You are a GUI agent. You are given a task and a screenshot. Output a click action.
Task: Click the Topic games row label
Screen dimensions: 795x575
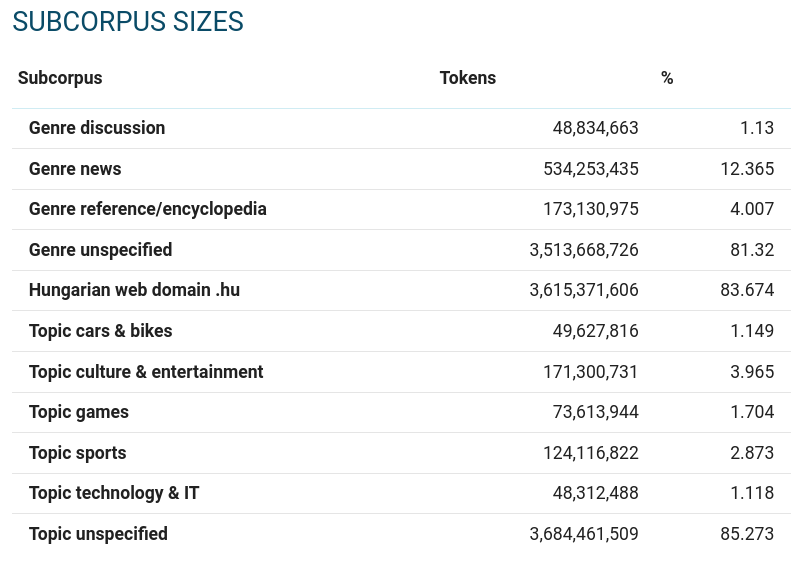(79, 412)
